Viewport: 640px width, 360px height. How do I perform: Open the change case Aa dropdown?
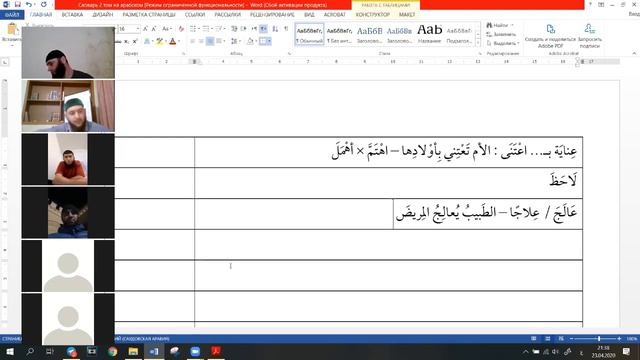166,29
